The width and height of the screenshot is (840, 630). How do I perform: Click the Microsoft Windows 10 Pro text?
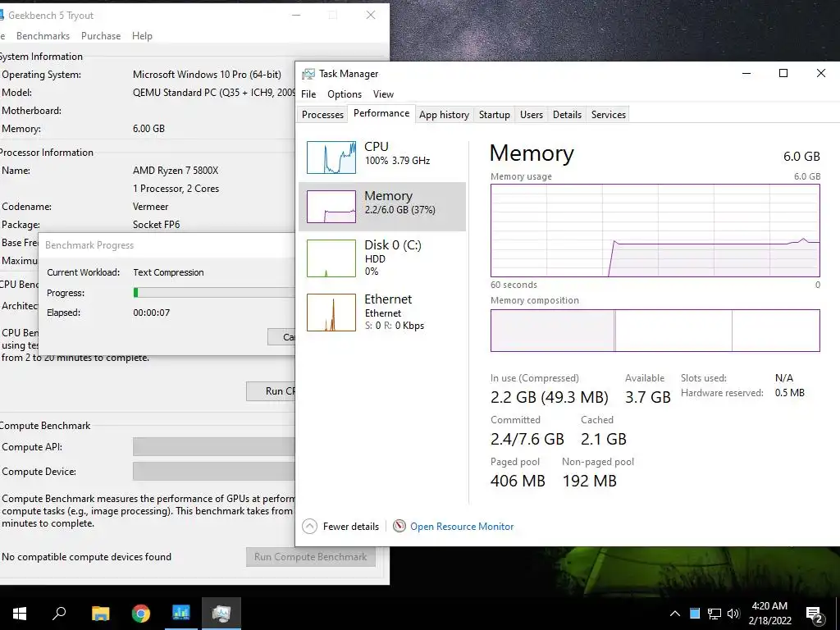pos(207,75)
